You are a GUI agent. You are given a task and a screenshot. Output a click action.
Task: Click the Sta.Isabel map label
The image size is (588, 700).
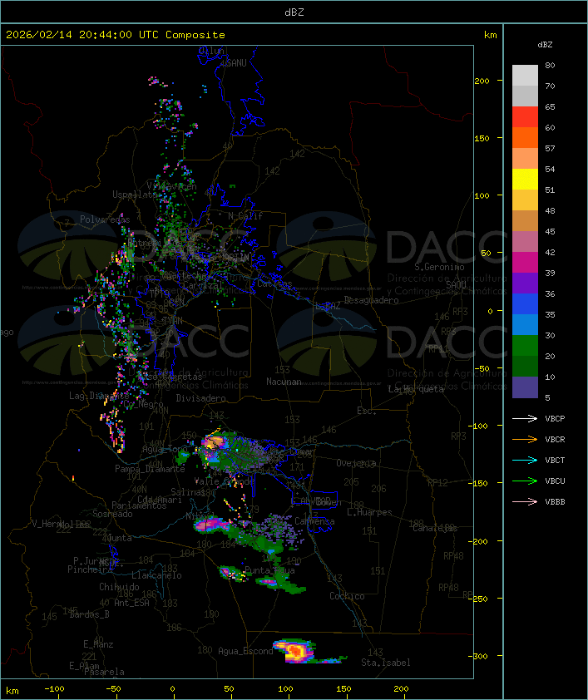(x=386, y=663)
